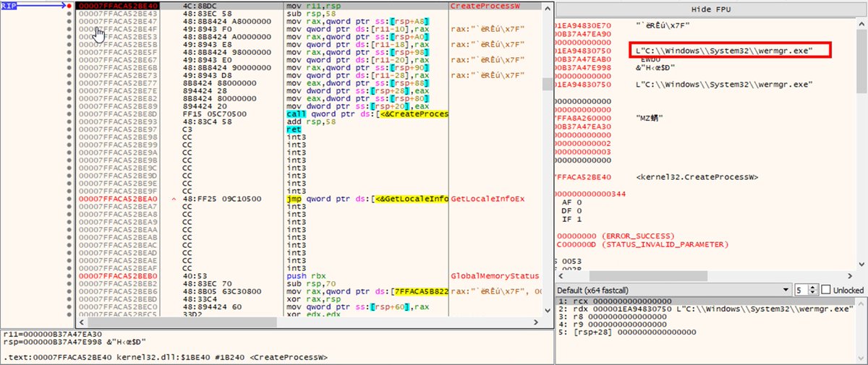Toggle breakpoint dot for 00007FFACA52BE93 add rsp
Screen dimensions: 868x365
coord(69,121)
